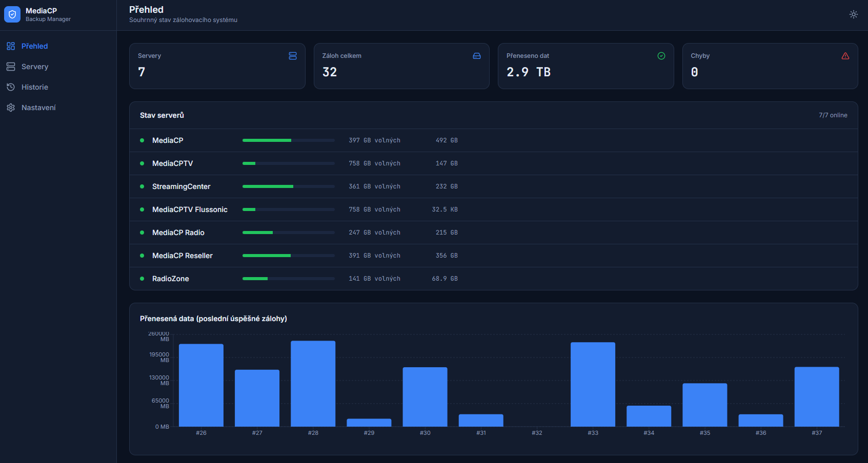Viewport: 868px width, 463px height.
Task: Click the '7/7 online' status text
Action: pyautogui.click(x=833, y=115)
